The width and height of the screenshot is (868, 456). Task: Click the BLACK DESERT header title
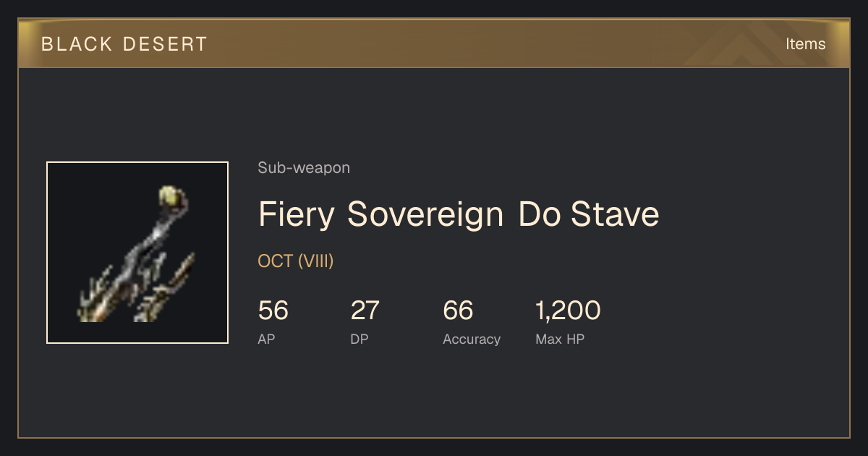click(124, 43)
